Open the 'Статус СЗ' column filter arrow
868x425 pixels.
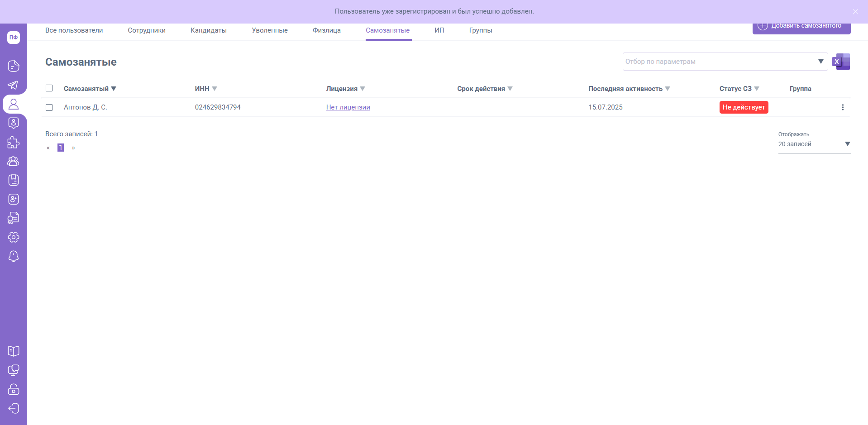[x=757, y=89]
